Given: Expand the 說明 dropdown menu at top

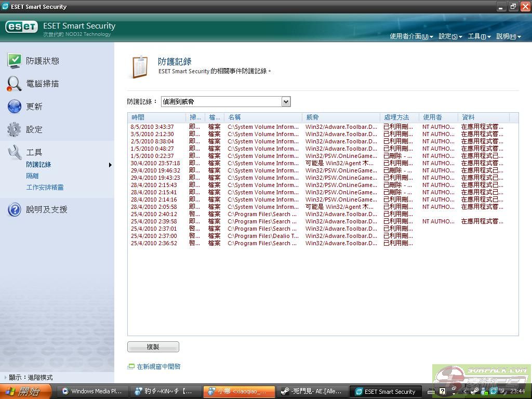Looking at the screenshot, I should click(x=508, y=36).
